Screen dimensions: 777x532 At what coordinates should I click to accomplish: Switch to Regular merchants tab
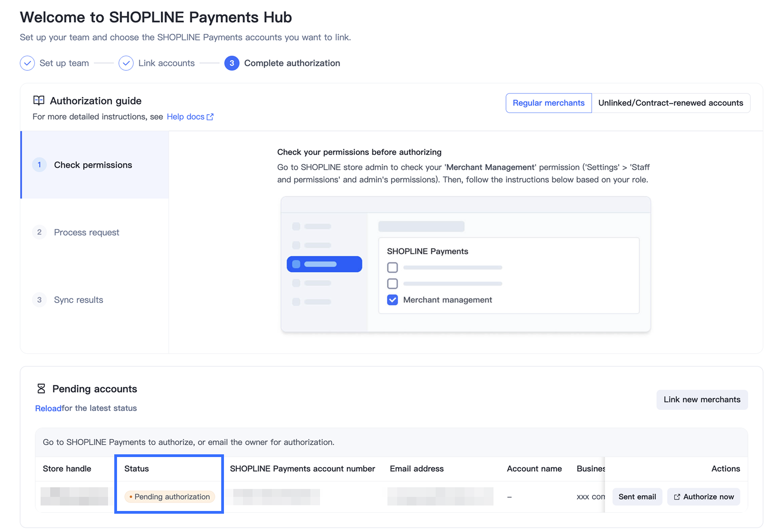click(548, 103)
